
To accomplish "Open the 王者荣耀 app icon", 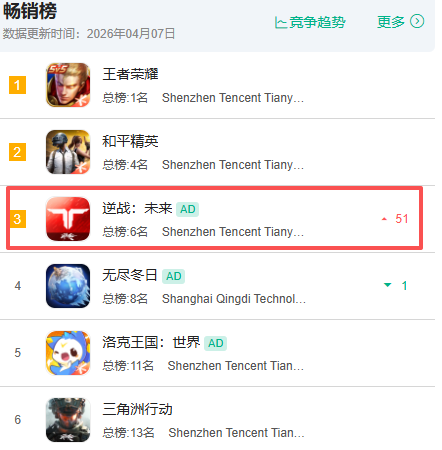I will click(68, 85).
